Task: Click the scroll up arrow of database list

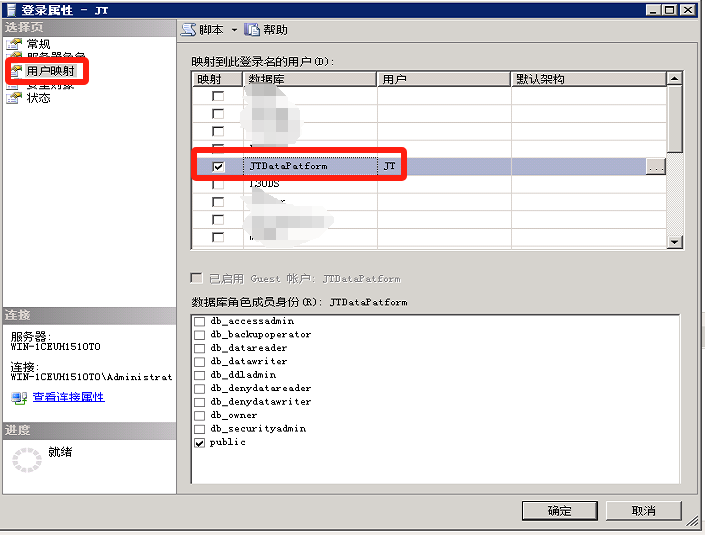Action: (x=675, y=78)
